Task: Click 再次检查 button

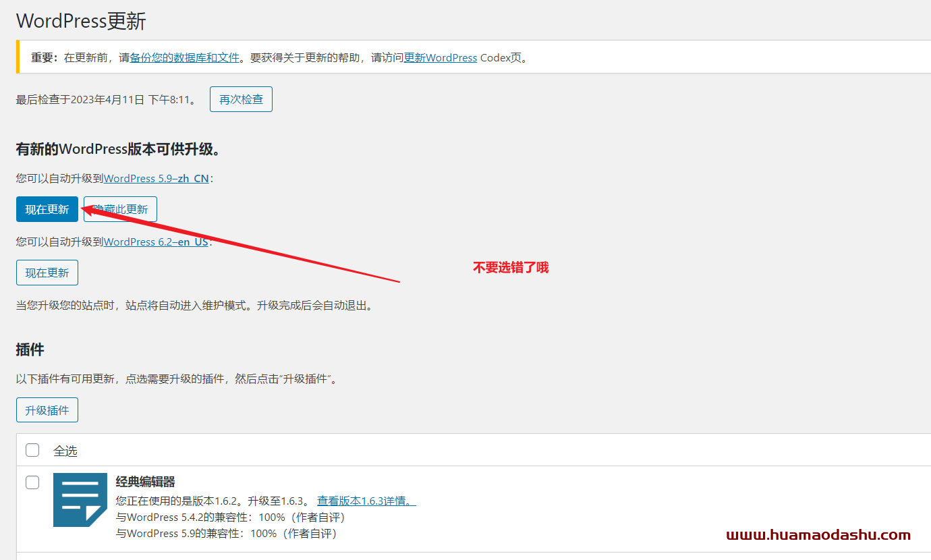Action: (x=241, y=99)
